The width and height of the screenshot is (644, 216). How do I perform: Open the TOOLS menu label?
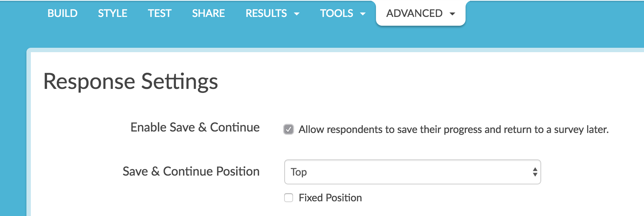coord(336,13)
